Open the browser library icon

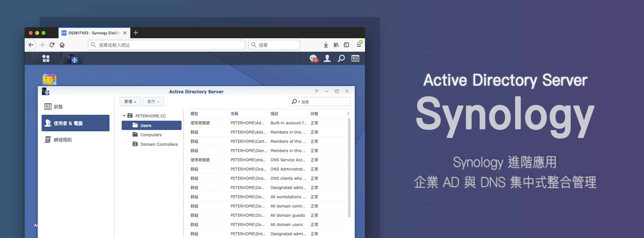336,45
